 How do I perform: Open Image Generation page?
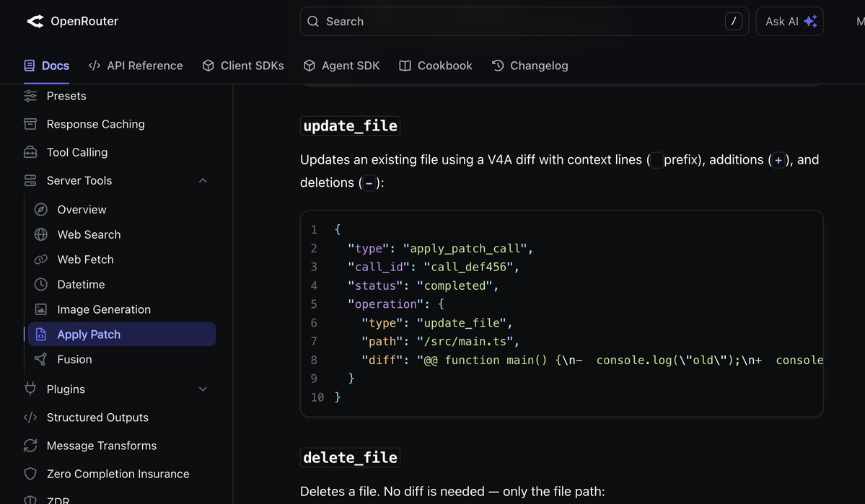[104, 309]
